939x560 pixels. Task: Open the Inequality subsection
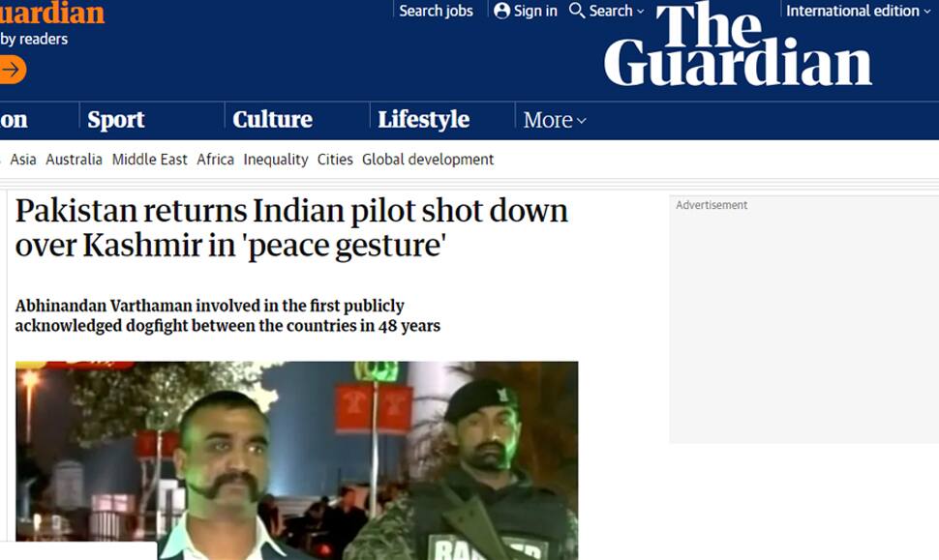[x=276, y=160]
